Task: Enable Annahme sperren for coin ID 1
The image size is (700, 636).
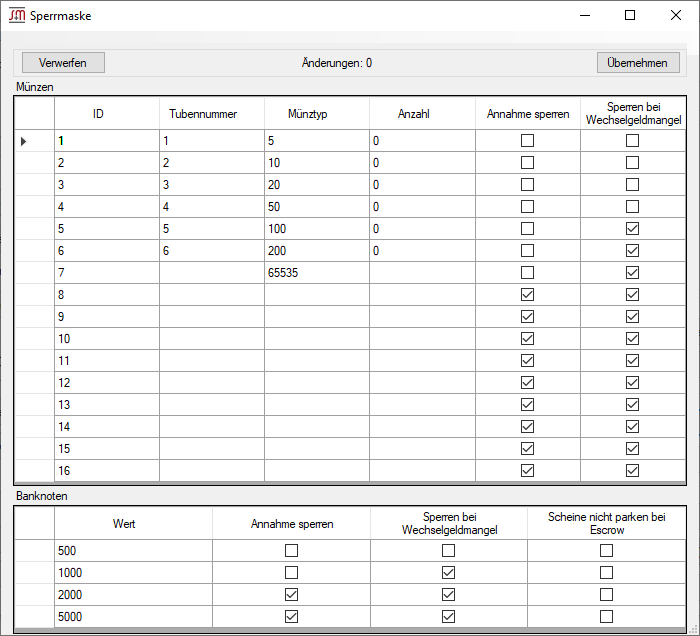Action: point(527,141)
